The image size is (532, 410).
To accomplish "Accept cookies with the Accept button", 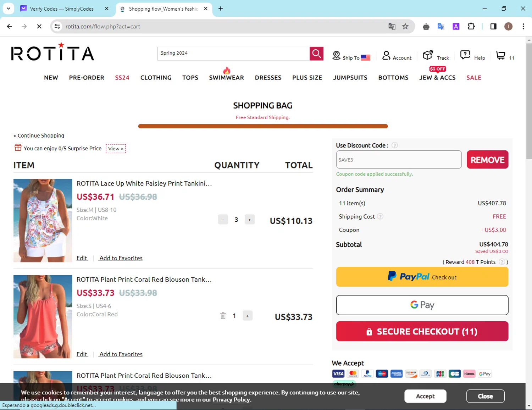I will point(425,396).
